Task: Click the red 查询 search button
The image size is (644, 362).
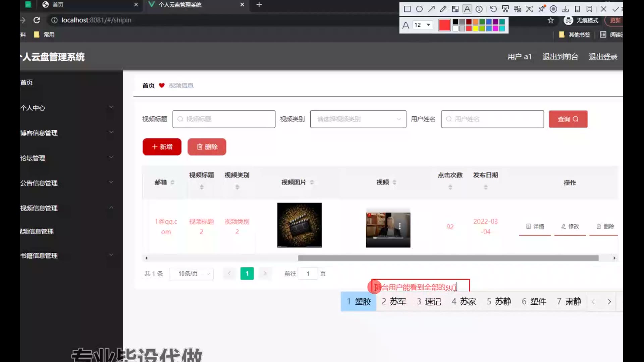Action: coord(568,119)
